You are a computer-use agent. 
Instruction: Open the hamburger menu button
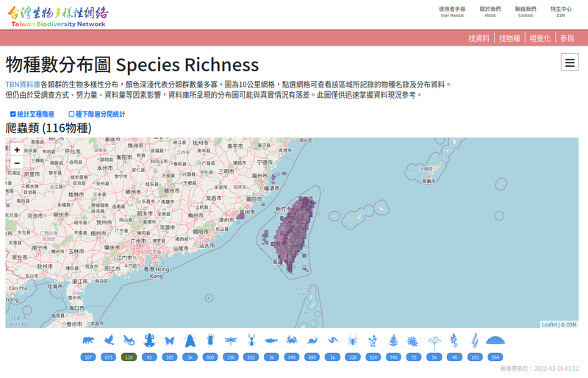(x=569, y=63)
